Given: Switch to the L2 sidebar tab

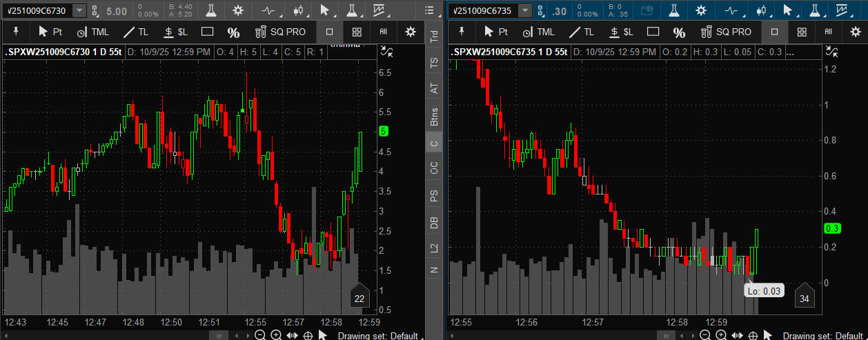Looking at the screenshot, I should pos(434,247).
